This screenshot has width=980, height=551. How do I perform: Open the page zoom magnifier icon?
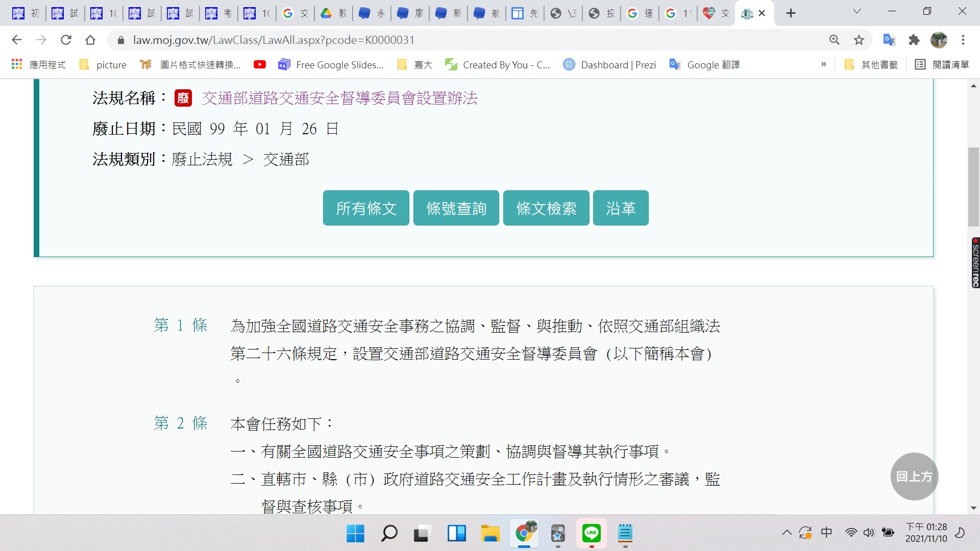point(835,40)
